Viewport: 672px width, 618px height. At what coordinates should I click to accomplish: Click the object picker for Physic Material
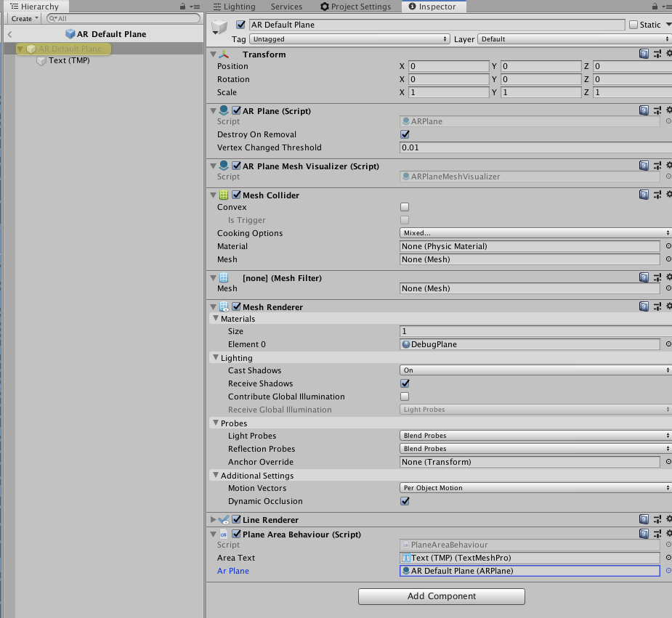click(668, 246)
